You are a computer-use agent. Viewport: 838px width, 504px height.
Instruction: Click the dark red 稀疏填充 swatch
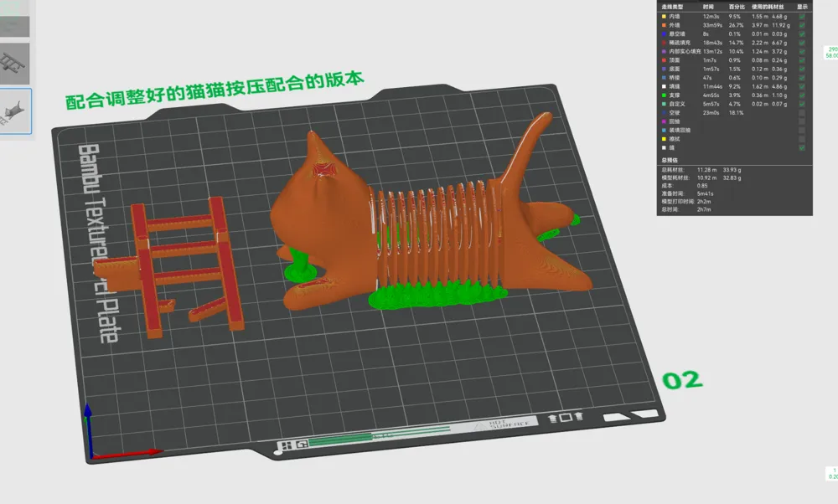(664, 43)
